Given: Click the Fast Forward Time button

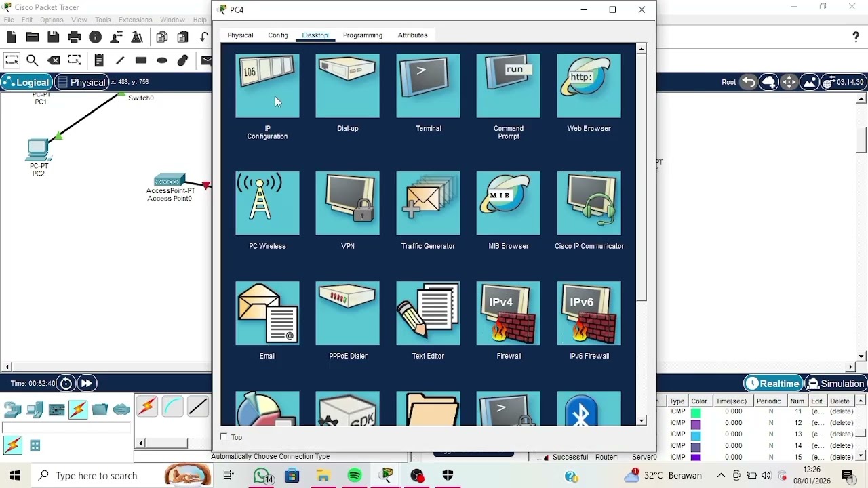Looking at the screenshot, I should point(86,384).
